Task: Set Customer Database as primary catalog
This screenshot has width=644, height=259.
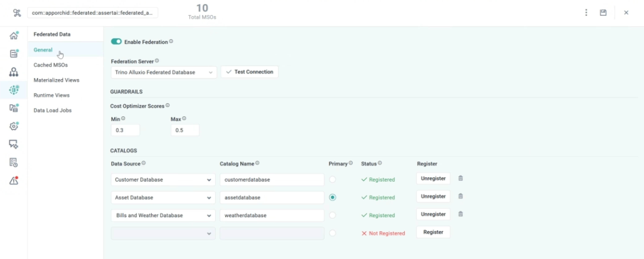Action: [332, 179]
